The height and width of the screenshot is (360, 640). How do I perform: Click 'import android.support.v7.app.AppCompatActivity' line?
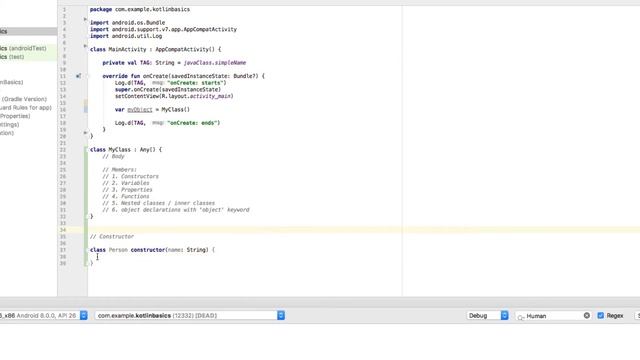point(163,29)
